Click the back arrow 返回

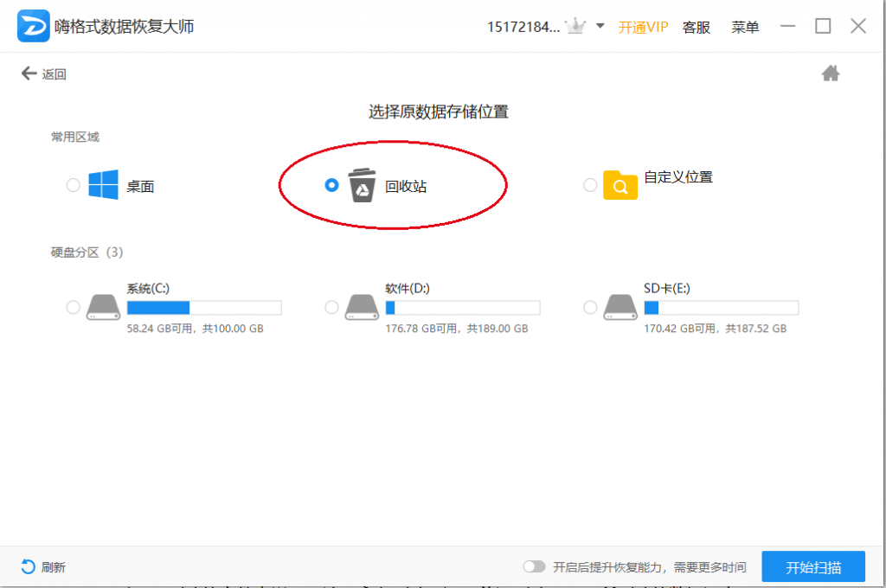(43, 74)
